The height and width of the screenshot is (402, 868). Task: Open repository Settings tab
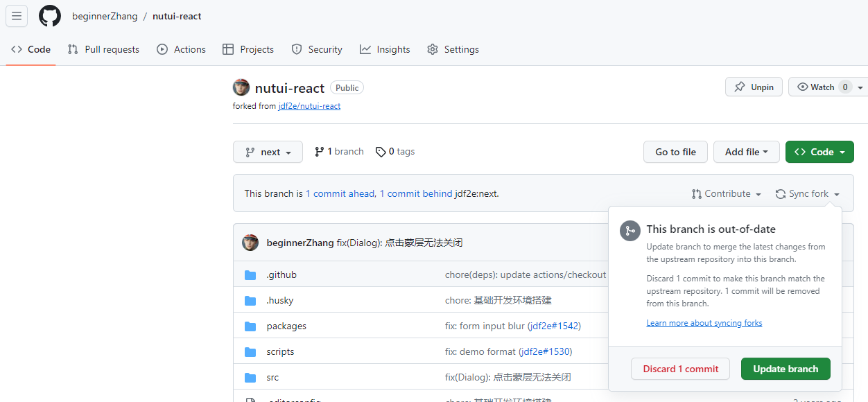click(453, 49)
